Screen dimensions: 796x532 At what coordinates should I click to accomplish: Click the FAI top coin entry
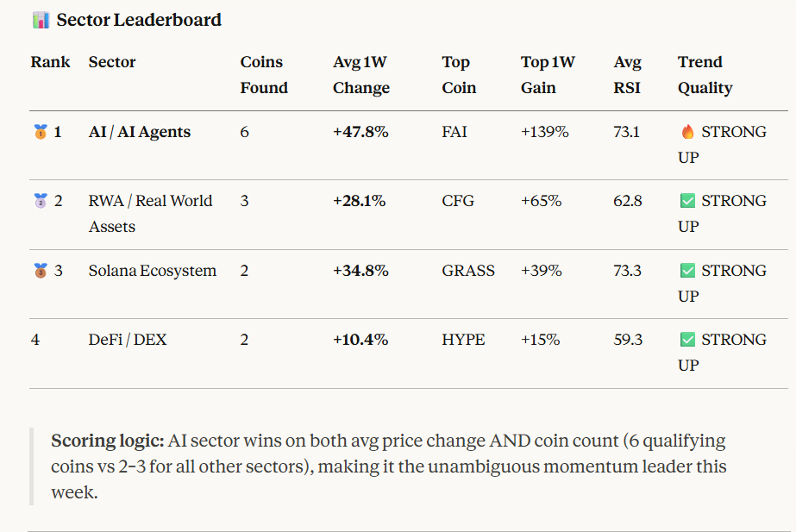(x=455, y=133)
